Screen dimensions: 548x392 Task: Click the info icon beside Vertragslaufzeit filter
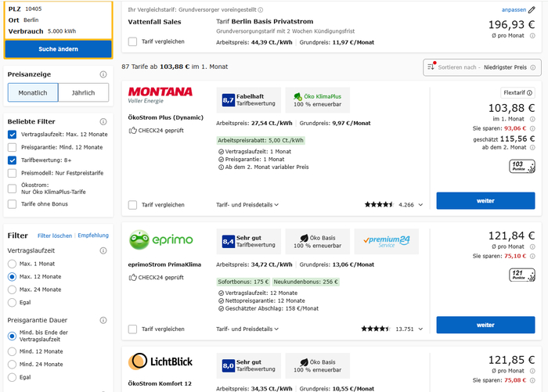coord(103,250)
